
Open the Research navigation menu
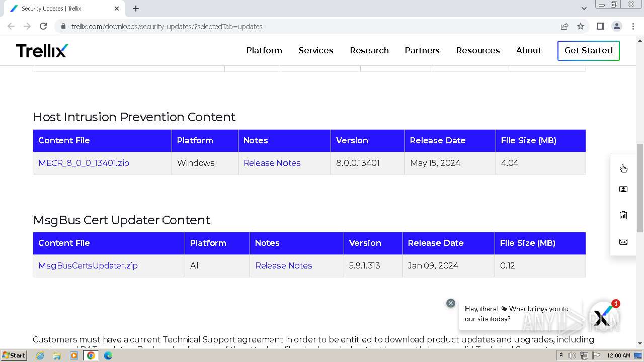369,50
